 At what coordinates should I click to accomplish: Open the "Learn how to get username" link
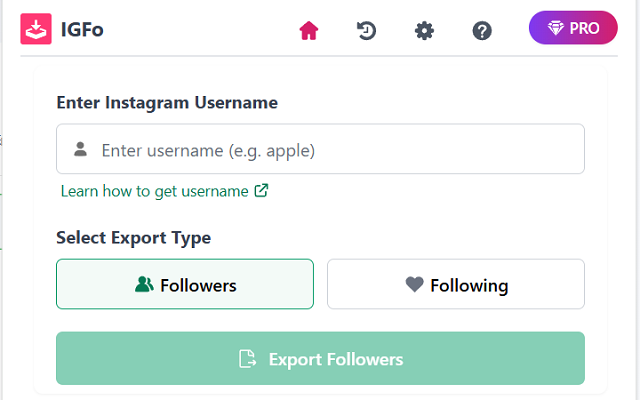pyautogui.click(x=154, y=190)
